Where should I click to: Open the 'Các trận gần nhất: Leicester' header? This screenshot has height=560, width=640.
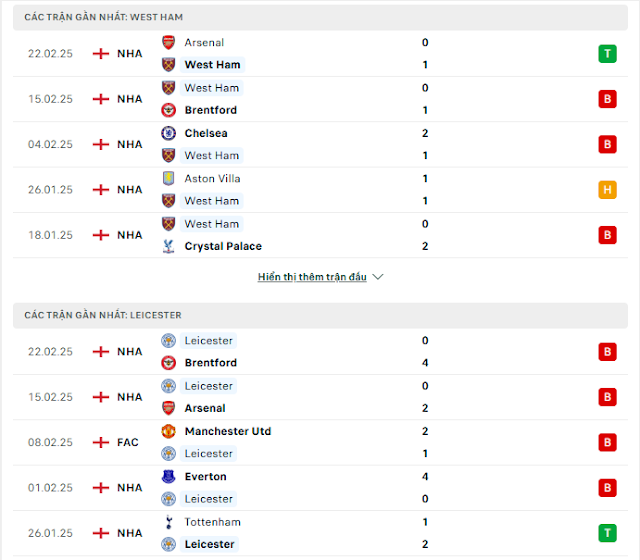(x=103, y=315)
